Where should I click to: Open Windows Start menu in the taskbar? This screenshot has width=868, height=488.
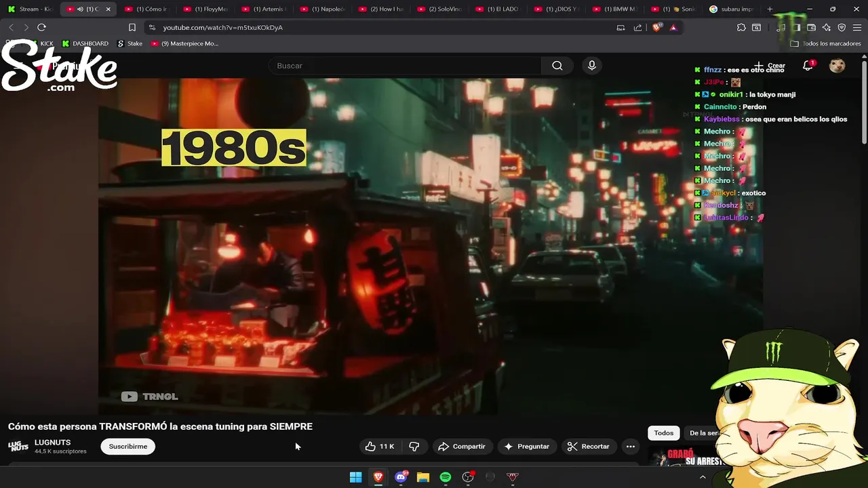click(355, 477)
